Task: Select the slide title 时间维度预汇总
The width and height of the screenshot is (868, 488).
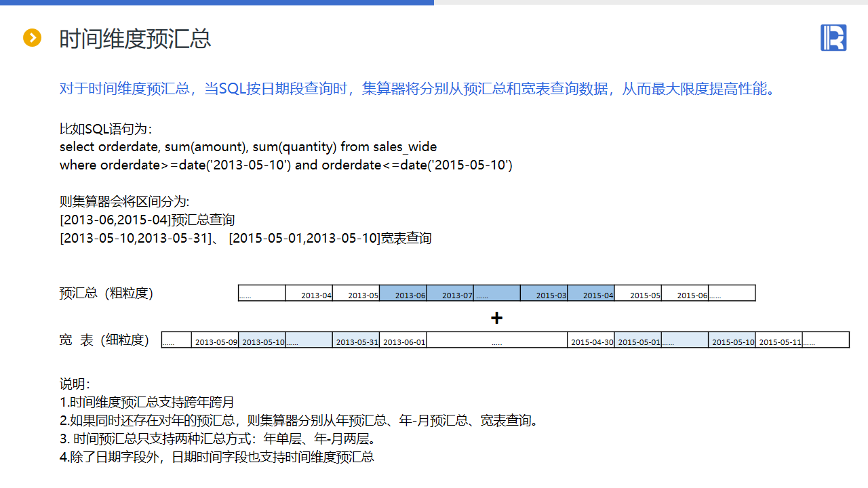Action: pos(136,39)
